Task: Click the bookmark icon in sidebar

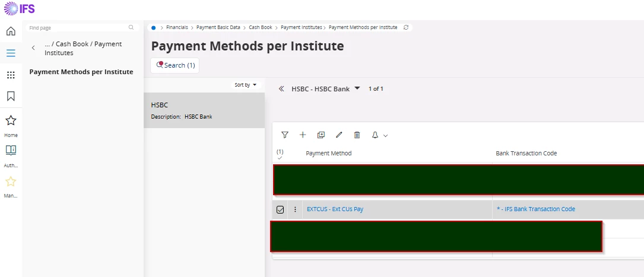Action: pyautogui.click(x=11, y=96)
